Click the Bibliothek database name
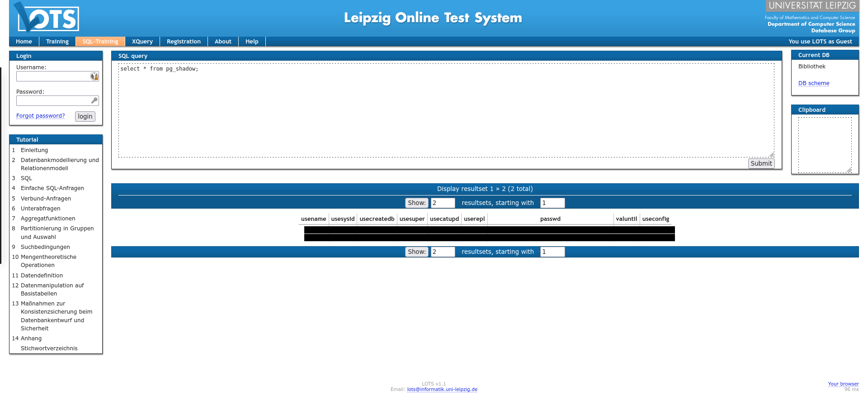The height and width of the screenshot is (410, 868). coord(812,67)
